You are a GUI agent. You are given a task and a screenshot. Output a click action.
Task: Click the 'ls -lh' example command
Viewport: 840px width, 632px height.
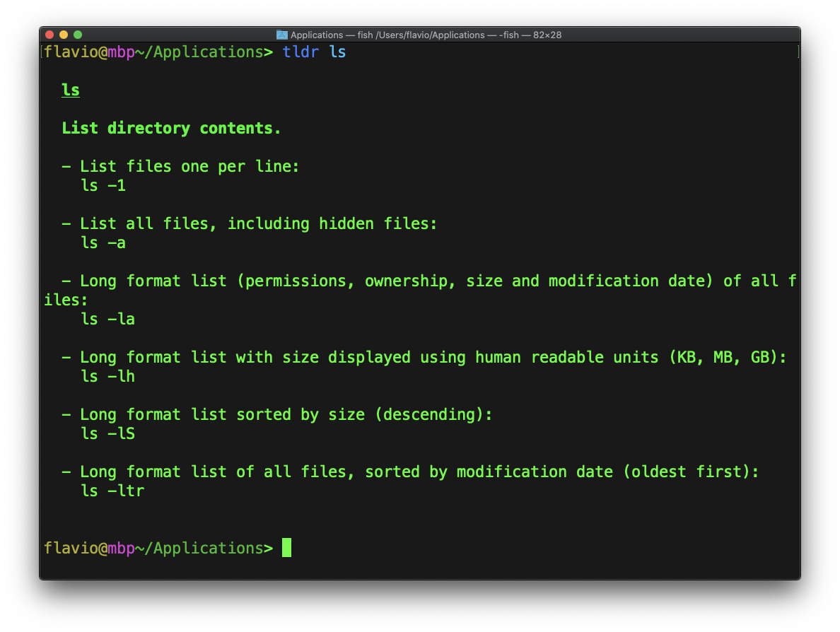pyautogui.click(x=107, y=377)
